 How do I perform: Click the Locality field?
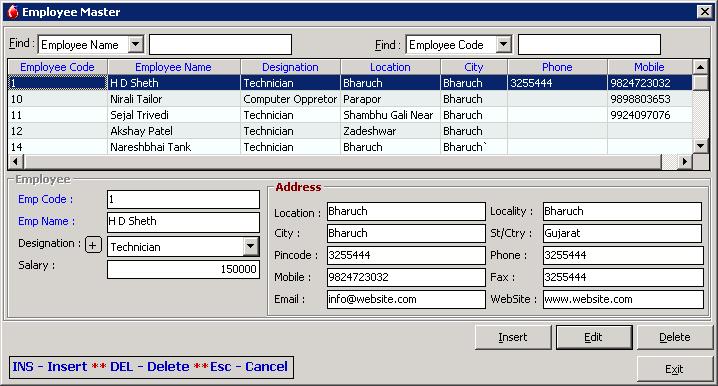[622, 211]
